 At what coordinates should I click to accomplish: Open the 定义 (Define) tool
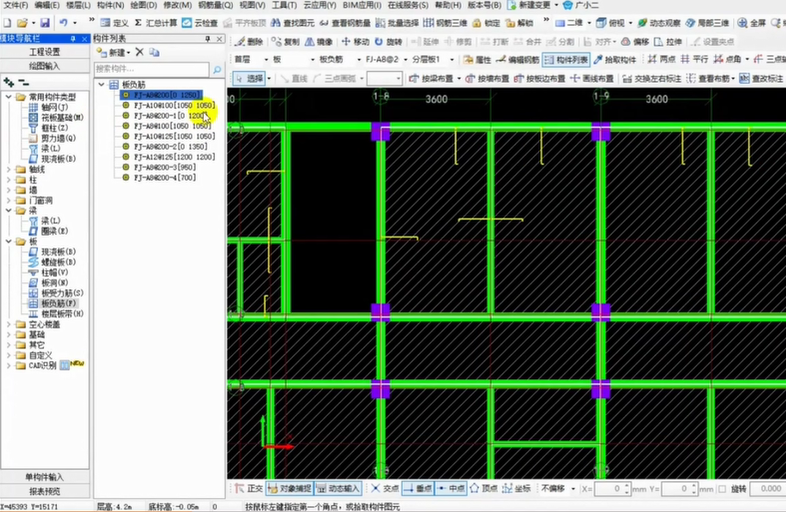(114, 23)
